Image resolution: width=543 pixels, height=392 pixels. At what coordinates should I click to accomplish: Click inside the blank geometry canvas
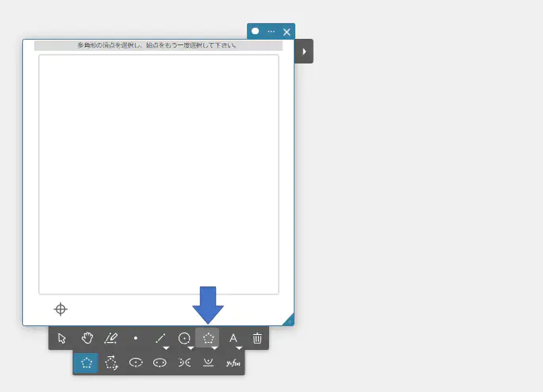point(159,175)
